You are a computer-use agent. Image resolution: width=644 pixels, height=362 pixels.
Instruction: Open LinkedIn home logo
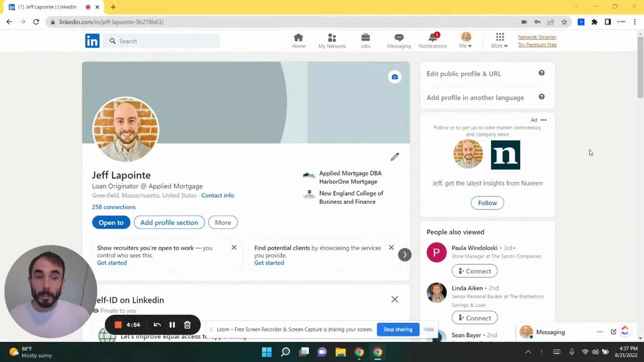(x=92, y=41)
